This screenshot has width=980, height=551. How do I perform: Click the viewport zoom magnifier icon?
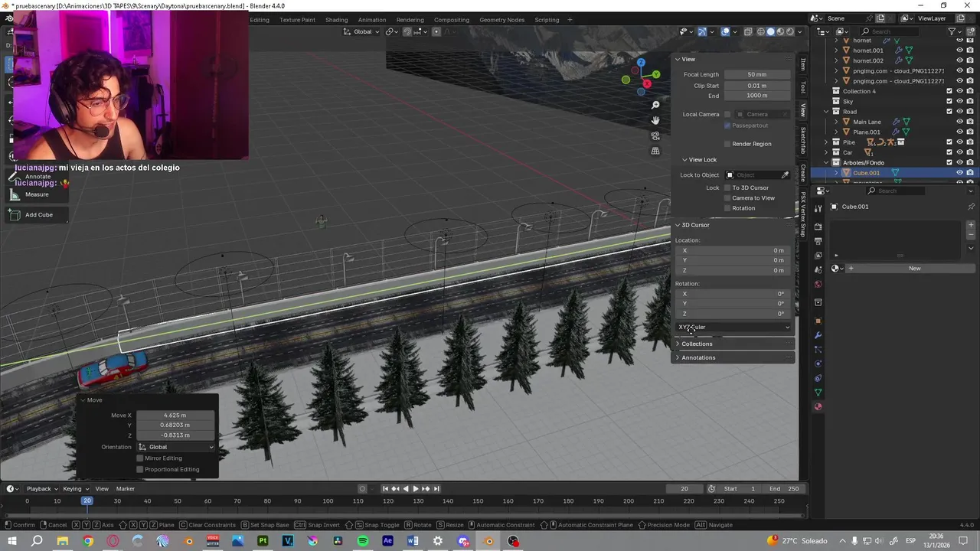pos(655,105)
